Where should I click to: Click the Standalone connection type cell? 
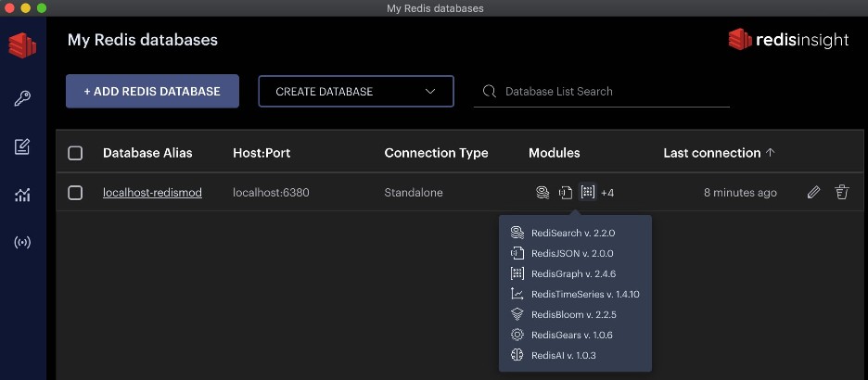[414, 193]
